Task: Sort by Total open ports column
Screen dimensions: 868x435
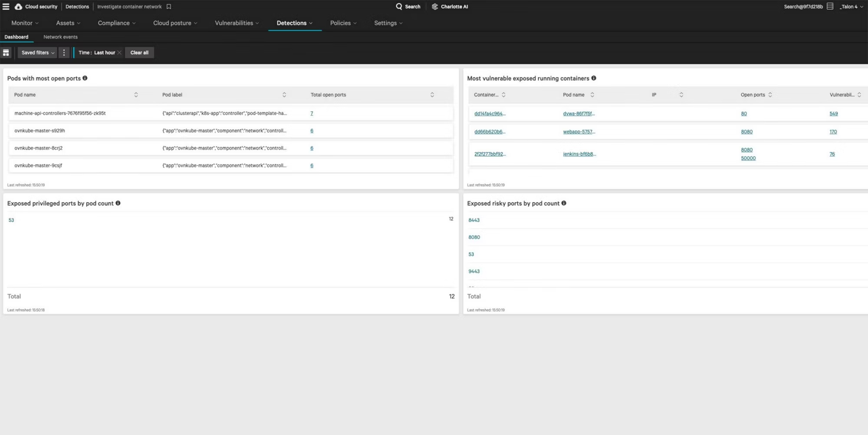Action: pos(432,95)
